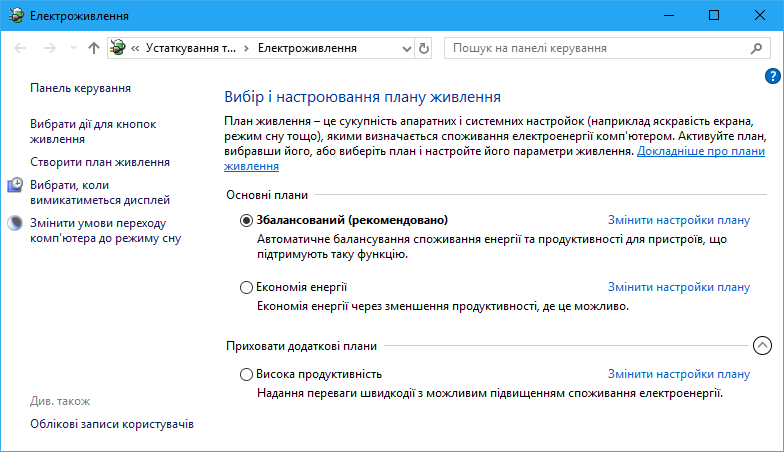Click the heading Вибір і настроювання плану живлення
The image size is (784, 452).
point(362,96)
